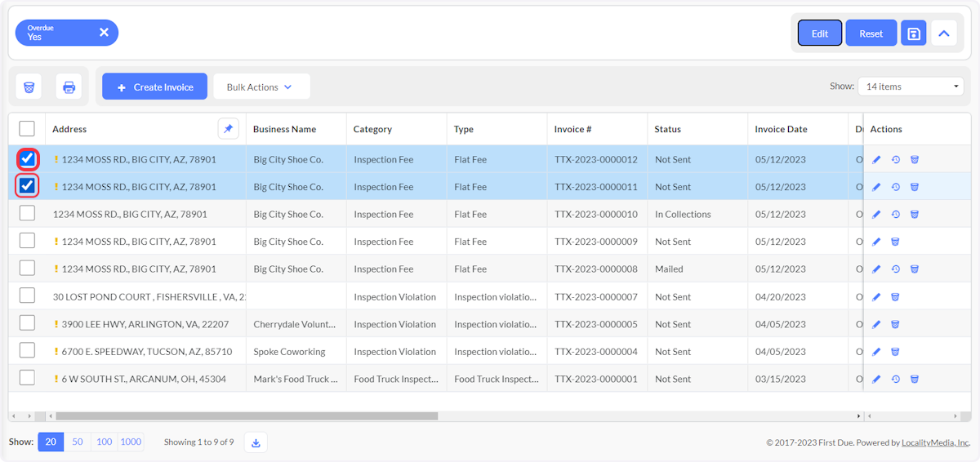Viewport: 980px width, 462px height.
Task: Edit invoice TTX-2023-0000007 with pencil icon
Action: pos(876,297)
